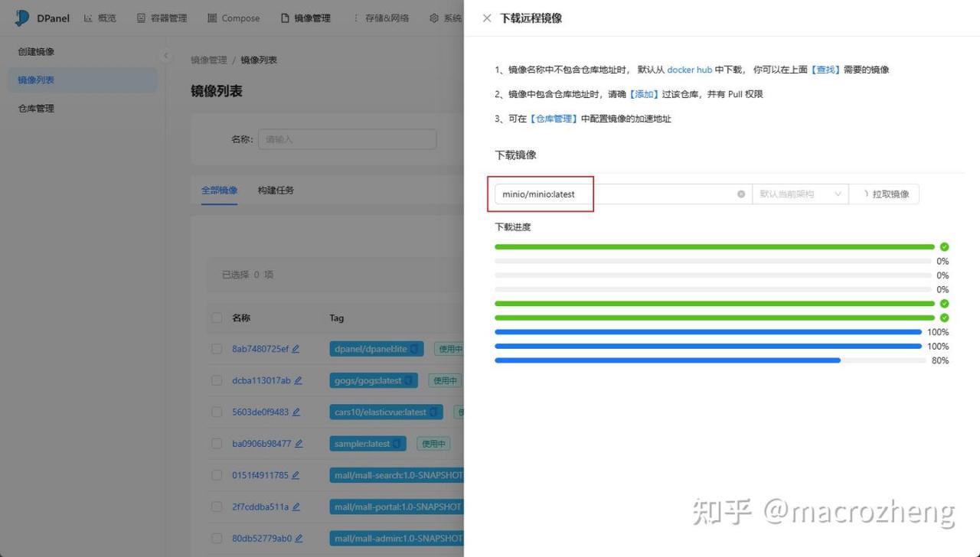Click the overview chart icon in the top nav
Image resolution: width=980 pixels, height=557 pixels.
point(88,18)
